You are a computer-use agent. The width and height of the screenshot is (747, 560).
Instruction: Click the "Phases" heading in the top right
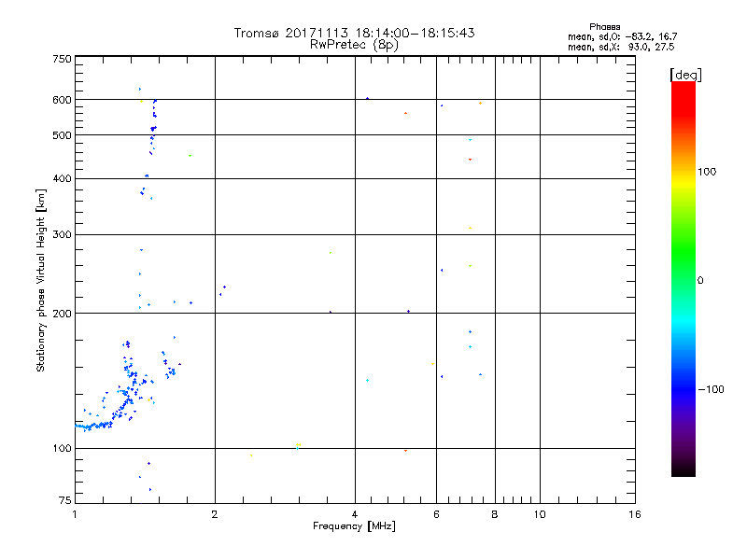tap(604, 27)
